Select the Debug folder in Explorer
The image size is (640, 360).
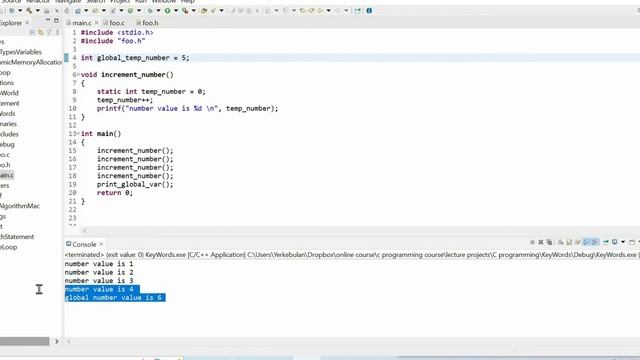pos(7,144)
